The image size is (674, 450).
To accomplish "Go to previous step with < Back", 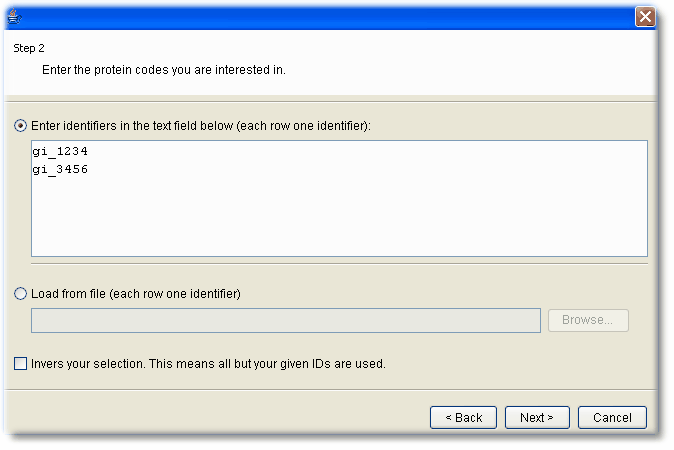I will [463, 417].
